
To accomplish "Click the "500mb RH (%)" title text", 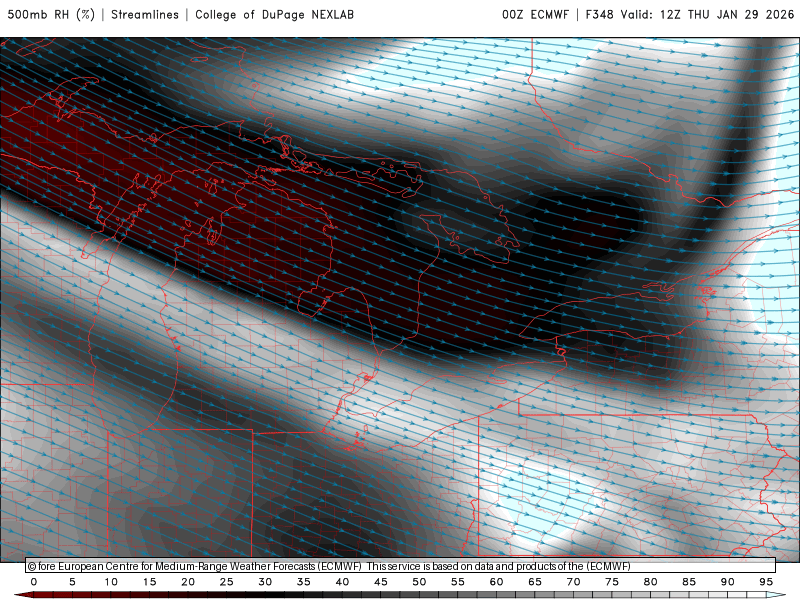I will tap(51, 14).
